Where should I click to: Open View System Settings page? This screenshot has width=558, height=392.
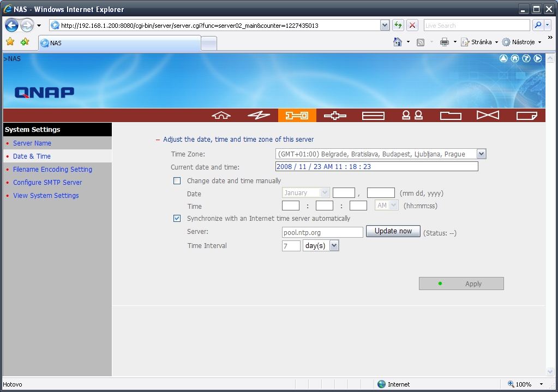[46, 196]
